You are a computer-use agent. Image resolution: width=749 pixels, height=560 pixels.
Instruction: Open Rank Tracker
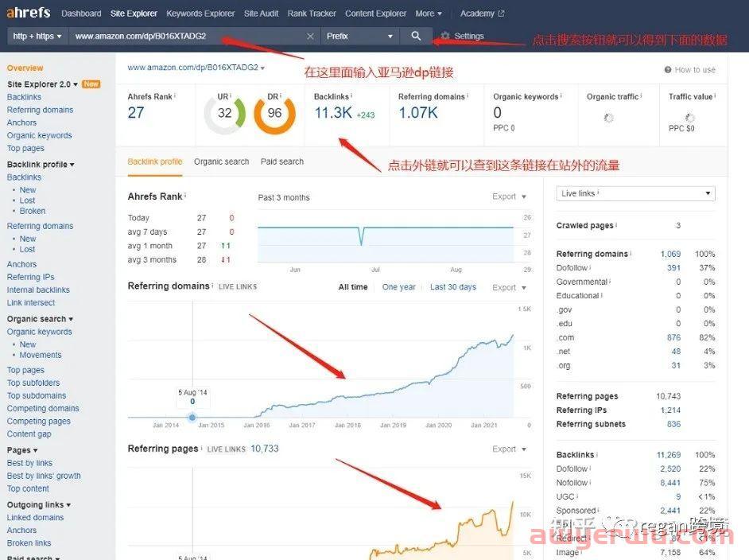point(312,14)
